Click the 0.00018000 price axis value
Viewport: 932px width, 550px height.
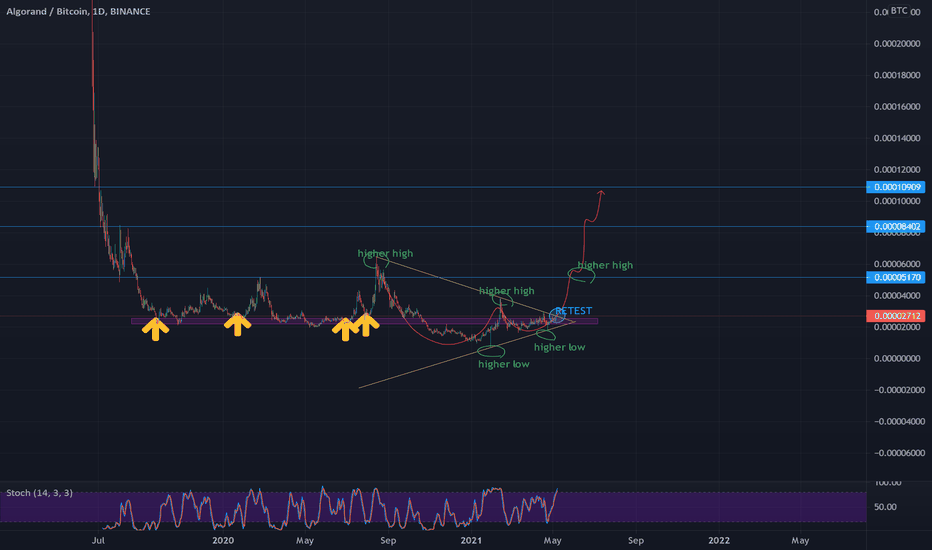(x=897, y=75)
